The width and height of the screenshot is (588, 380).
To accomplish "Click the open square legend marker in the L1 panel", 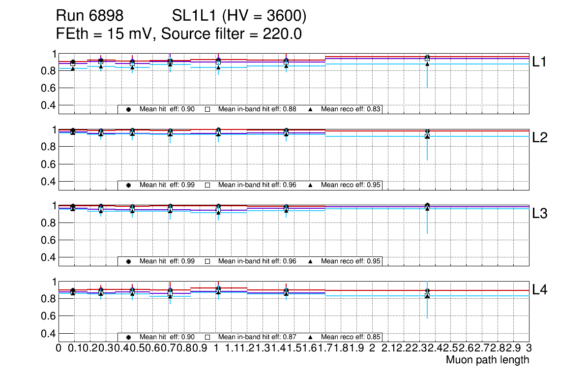I will [207, 109].
